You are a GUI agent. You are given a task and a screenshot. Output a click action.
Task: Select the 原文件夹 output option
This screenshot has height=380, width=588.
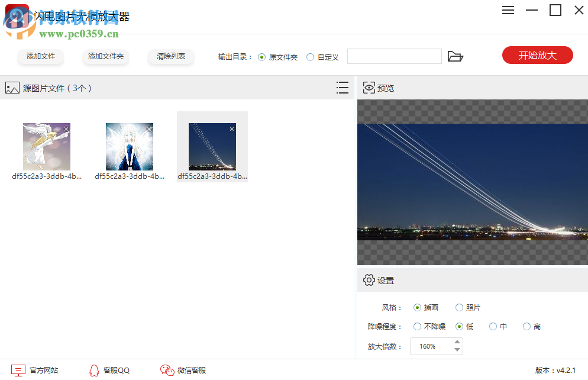(x=261, y=56)
